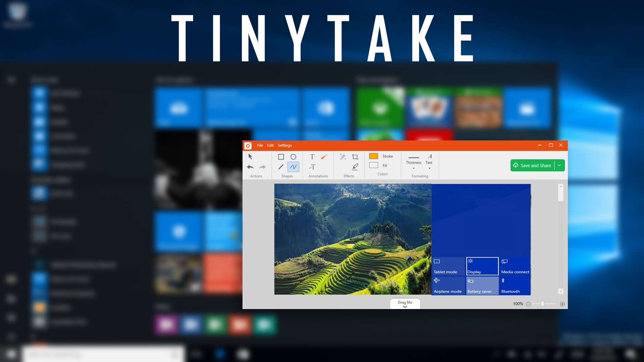Open the File menu
Screen dimensions: 644x362
[260, 145]
